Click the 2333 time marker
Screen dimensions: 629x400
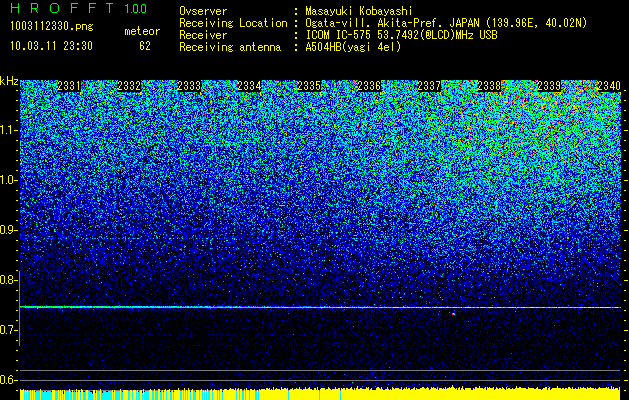(x=189, y=86)
